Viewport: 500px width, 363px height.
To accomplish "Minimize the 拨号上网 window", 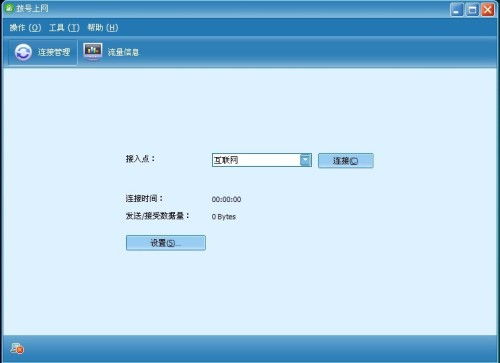I will click(456, 9).
